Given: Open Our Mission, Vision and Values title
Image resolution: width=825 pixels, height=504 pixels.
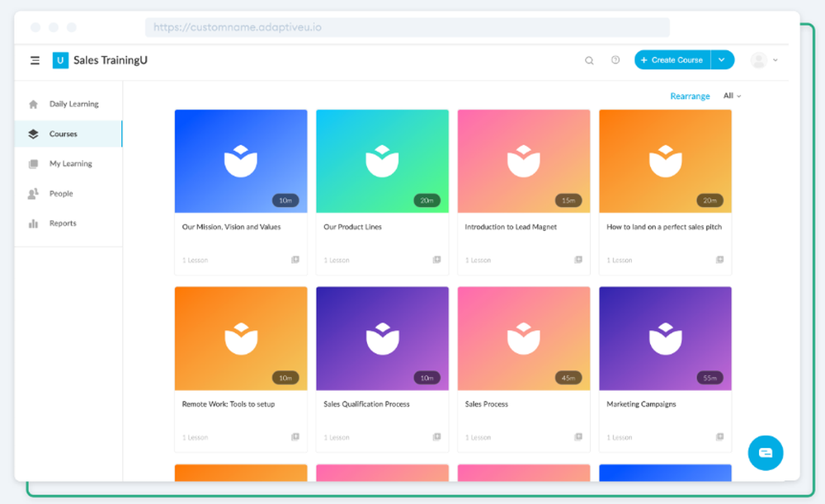Looking at the screenshot, I should (232, 228).
